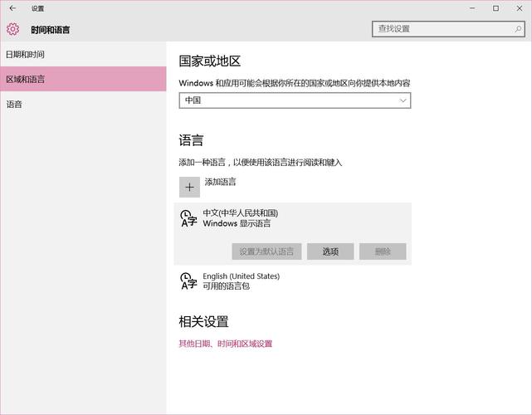This screenshot has width=532, height=415.
Task: Click the 添加语言 label
Action: 220,182
